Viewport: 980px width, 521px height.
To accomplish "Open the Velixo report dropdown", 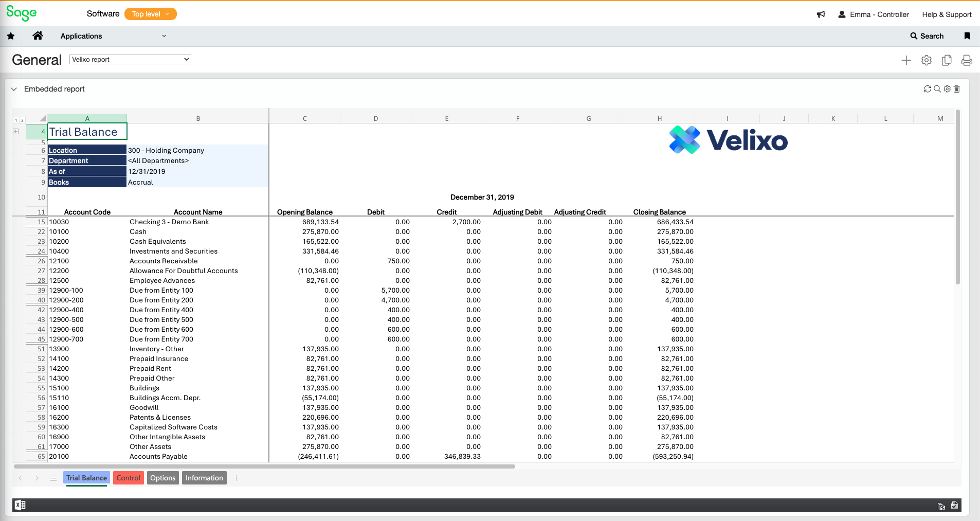I will 130,60.
